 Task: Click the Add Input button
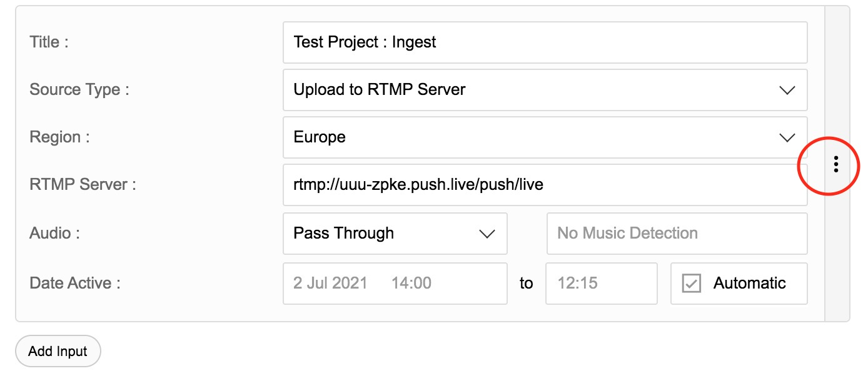pos(58,351)
